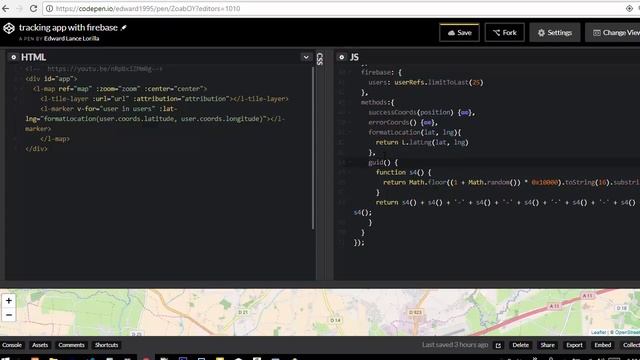Open the Embed options
640x360 pixels.
click(x=602, y=345)
